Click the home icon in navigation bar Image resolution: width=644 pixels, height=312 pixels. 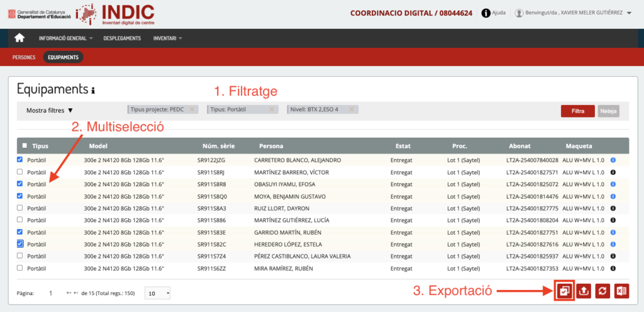point(19,38)
